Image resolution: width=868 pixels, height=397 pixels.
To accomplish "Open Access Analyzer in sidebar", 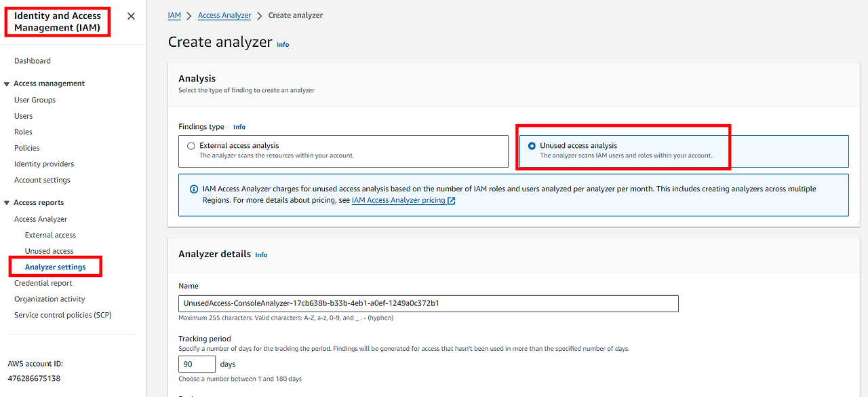I will pos(41,219).
